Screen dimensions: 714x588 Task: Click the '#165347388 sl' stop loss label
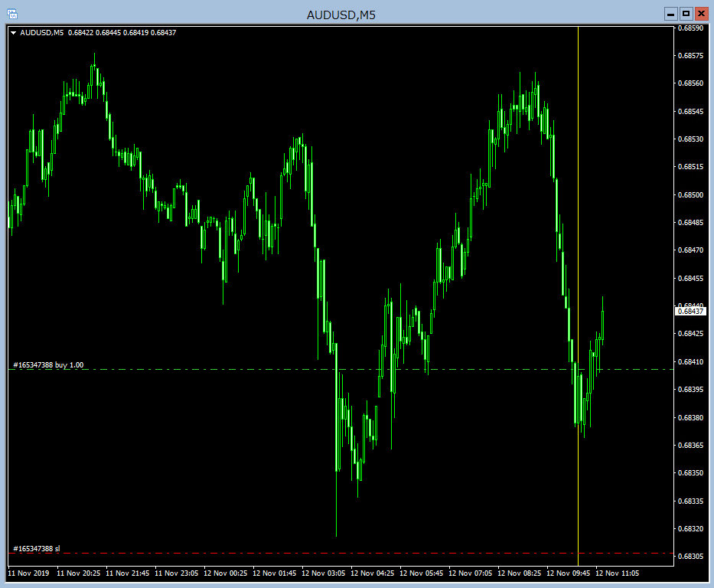tap(37, 548)
